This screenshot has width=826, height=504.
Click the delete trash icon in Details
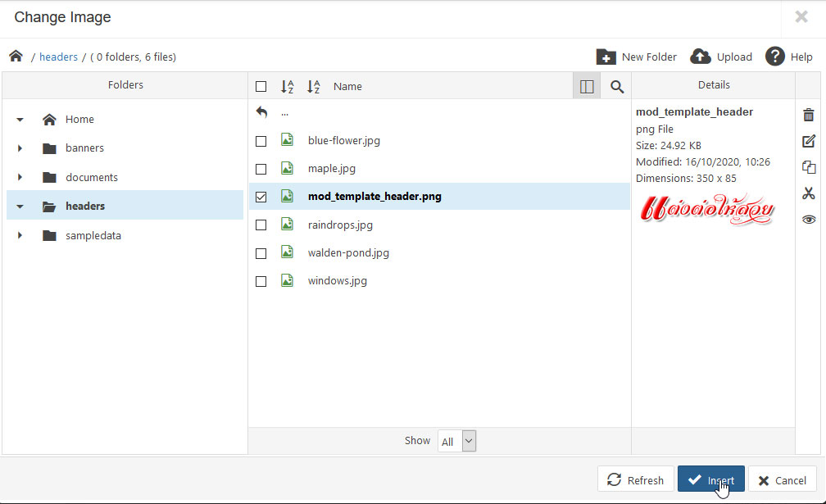[x=809, y=115]
